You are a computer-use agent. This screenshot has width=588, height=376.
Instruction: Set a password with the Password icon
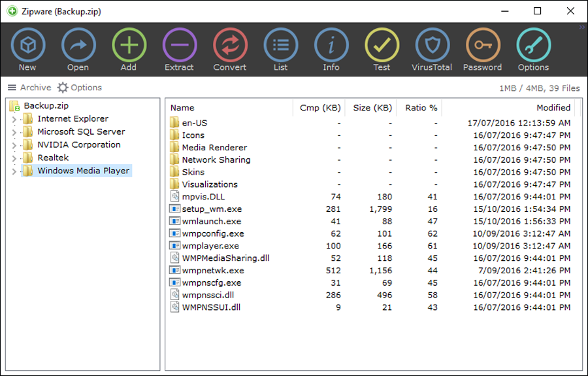coord(483,45)
